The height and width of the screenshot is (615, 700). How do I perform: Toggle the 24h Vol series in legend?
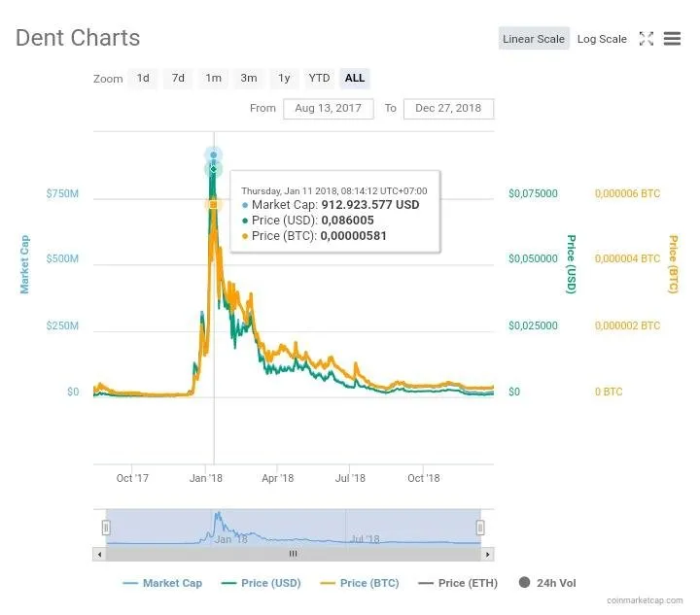[547, 583]
